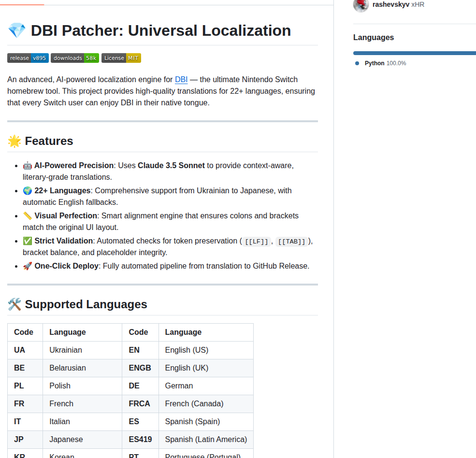Click the Ukrainian table cell
476x458 pixels.
[x=82, y=350]
